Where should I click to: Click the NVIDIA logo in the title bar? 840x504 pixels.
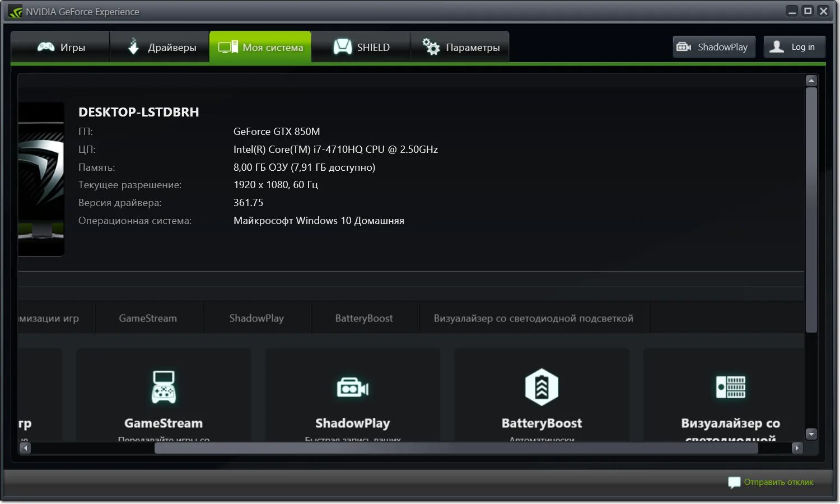(15, 11)
